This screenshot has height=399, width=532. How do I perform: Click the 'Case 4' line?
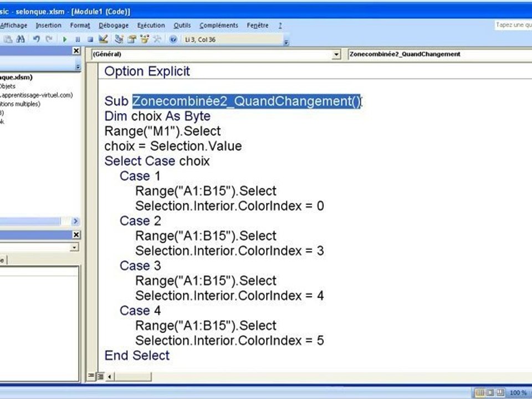tap(140, 311)
